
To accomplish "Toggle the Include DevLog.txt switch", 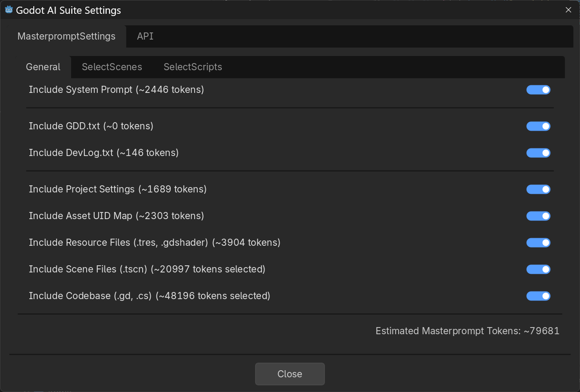I will coord(538,153).
